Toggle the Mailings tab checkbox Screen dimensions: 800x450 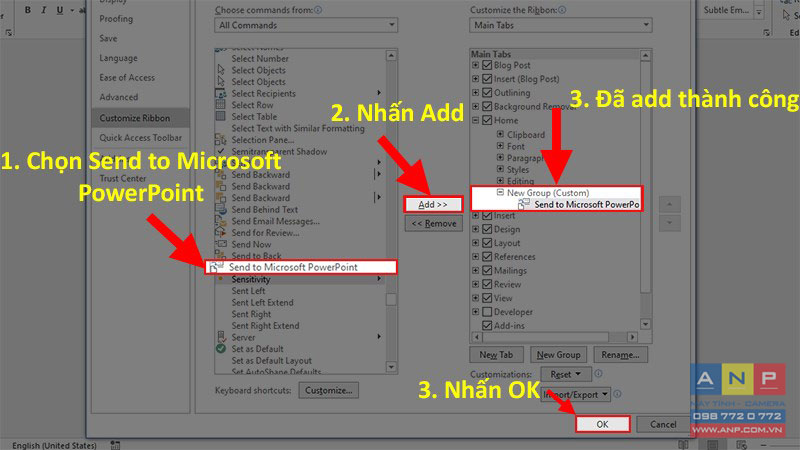coord(487,270)
